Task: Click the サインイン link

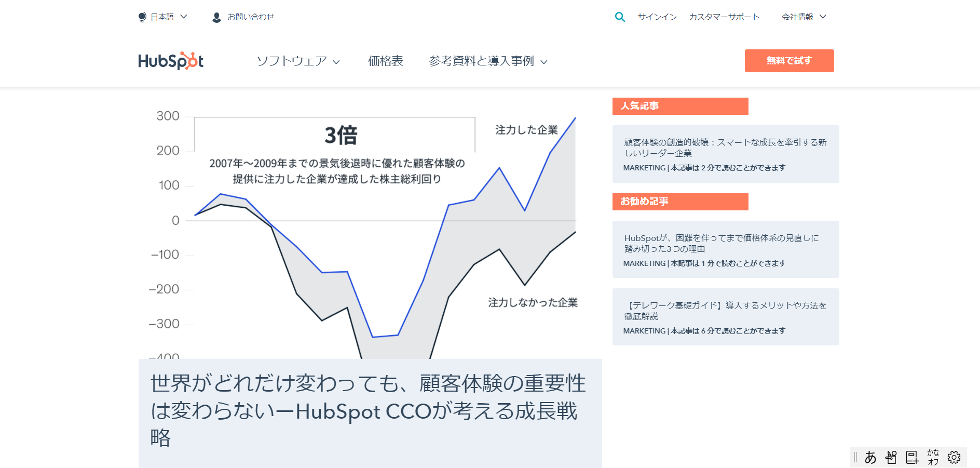Action: (x=657, y=17)
